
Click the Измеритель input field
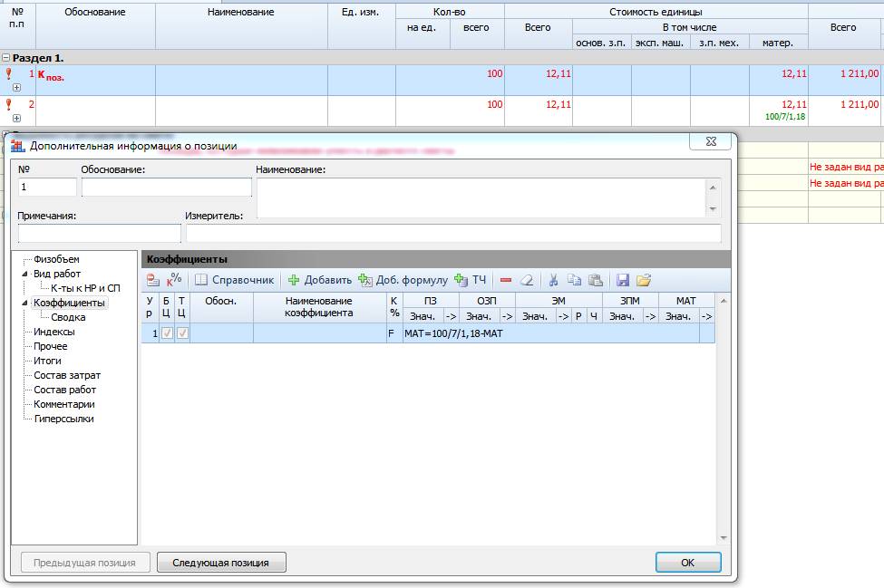[453, 233]
